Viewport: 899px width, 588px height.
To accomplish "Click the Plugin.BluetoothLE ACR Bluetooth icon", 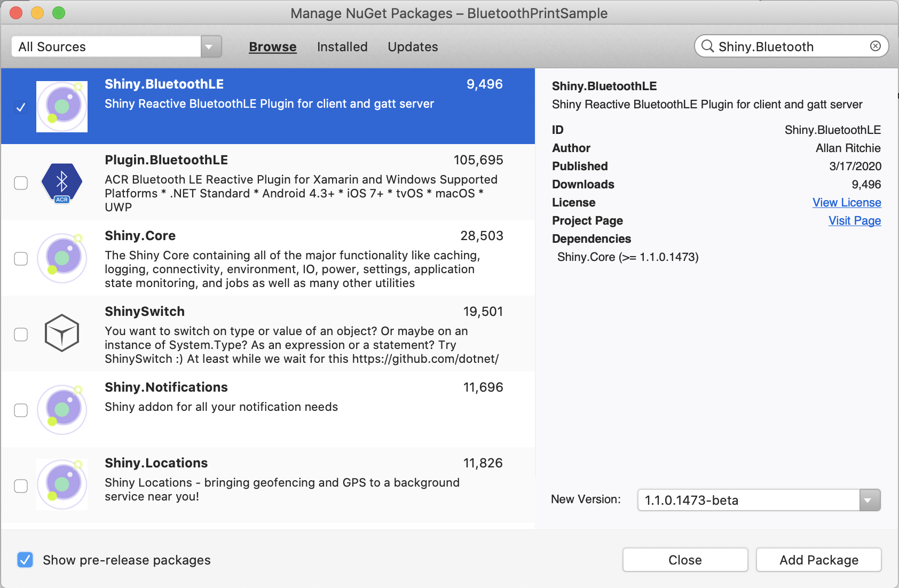I will [x=62, y=182].
